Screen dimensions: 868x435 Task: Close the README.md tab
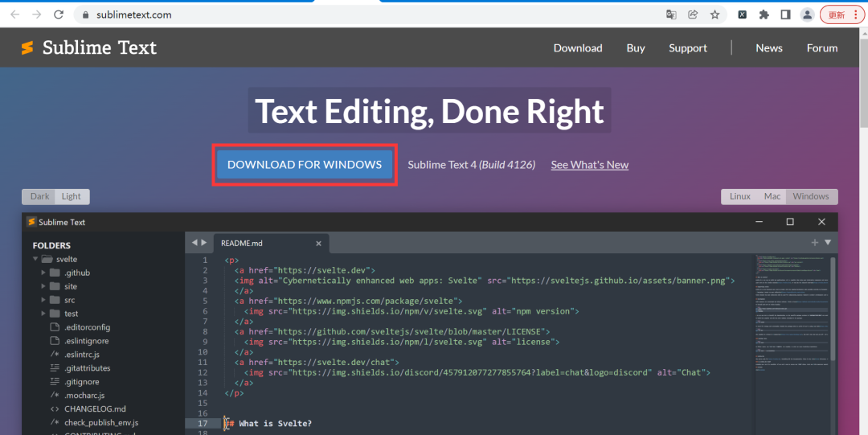tap(318, 244)
